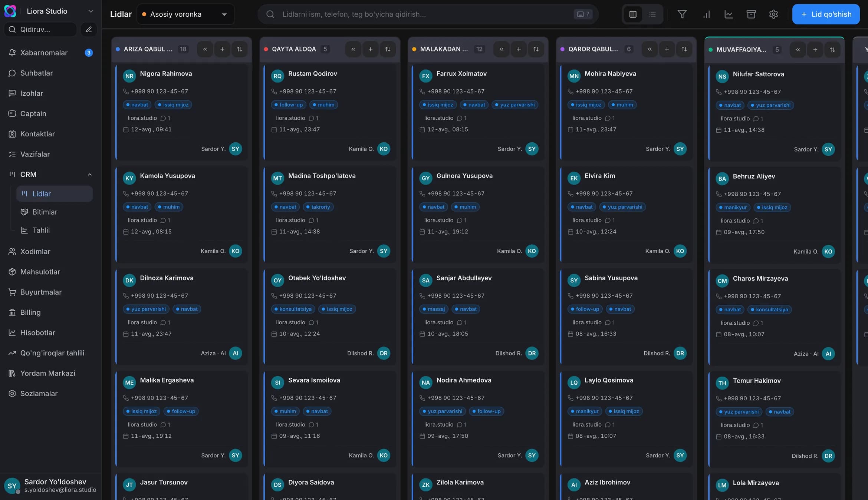Switch to list view
This screenshot has height=500, width=868.
click(652, 14)
